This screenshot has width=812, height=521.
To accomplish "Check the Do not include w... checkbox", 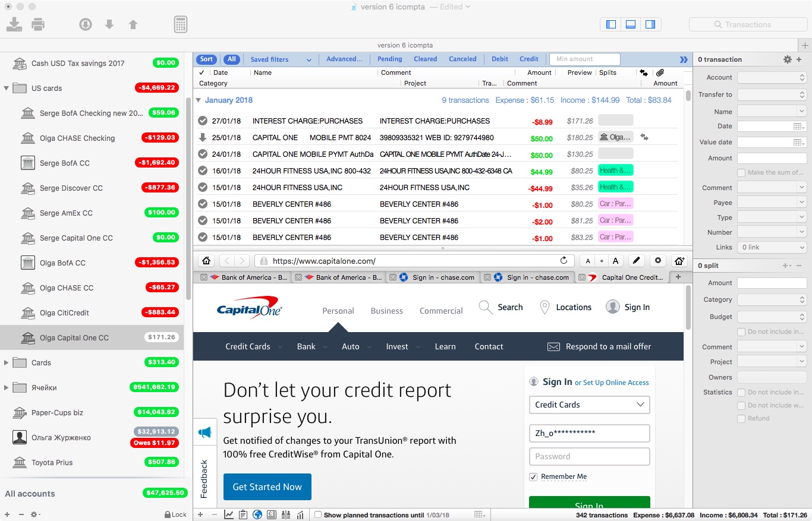I will [741, 406].
